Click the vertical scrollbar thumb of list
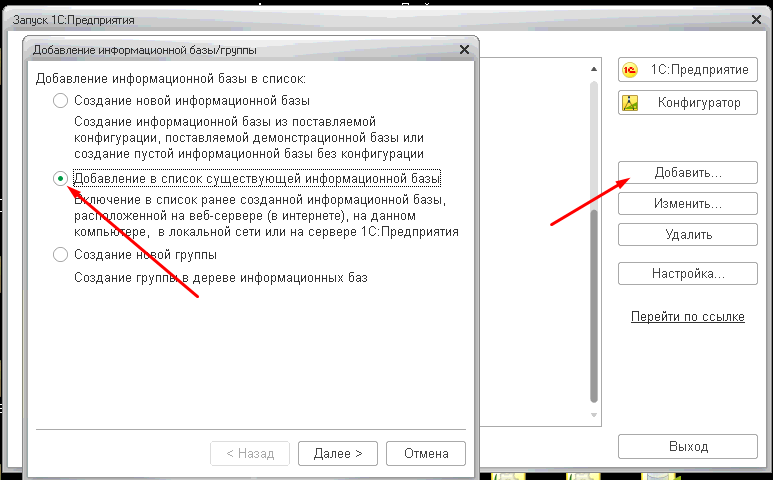Image resolution: width=773 pixels, height=480 pixels. 594,306
